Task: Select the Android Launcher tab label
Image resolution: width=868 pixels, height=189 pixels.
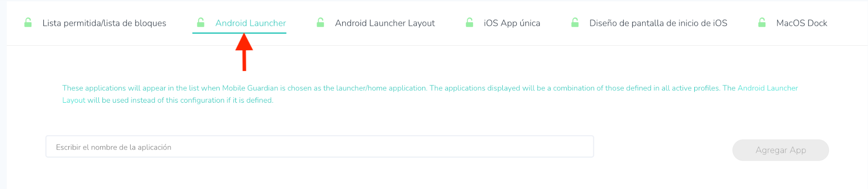Action: pyautogui.click(x=250, y=23)
